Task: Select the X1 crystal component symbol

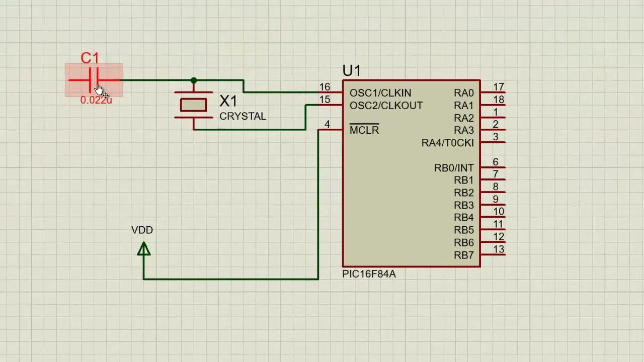Action: coord(194,105)
